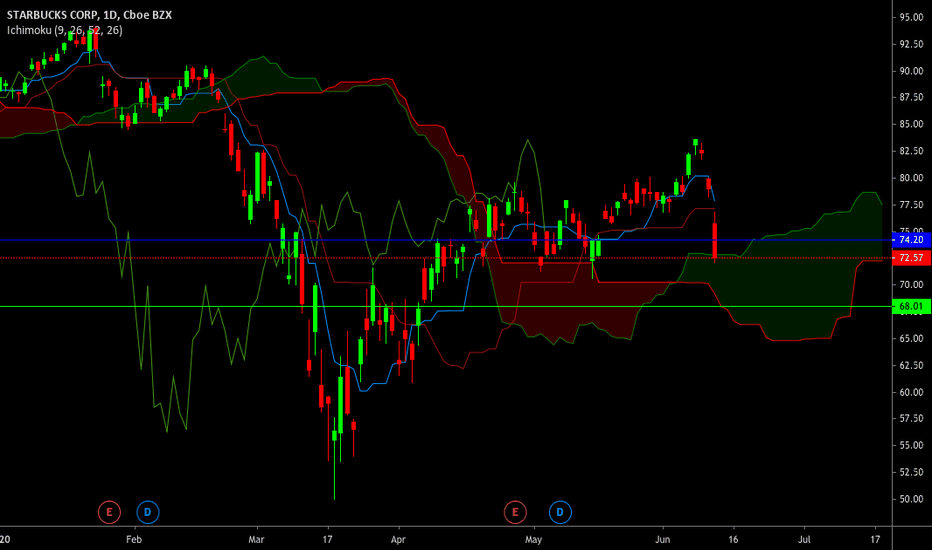The image size is (932, 550).
Task: Click the red 72.57 last price label
Action: [912, 257]
